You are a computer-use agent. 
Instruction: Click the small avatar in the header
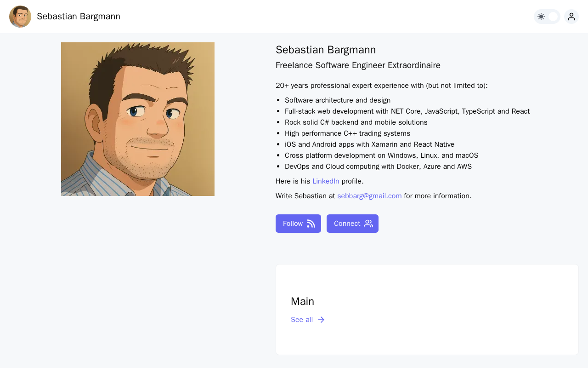tap(20, 17)
